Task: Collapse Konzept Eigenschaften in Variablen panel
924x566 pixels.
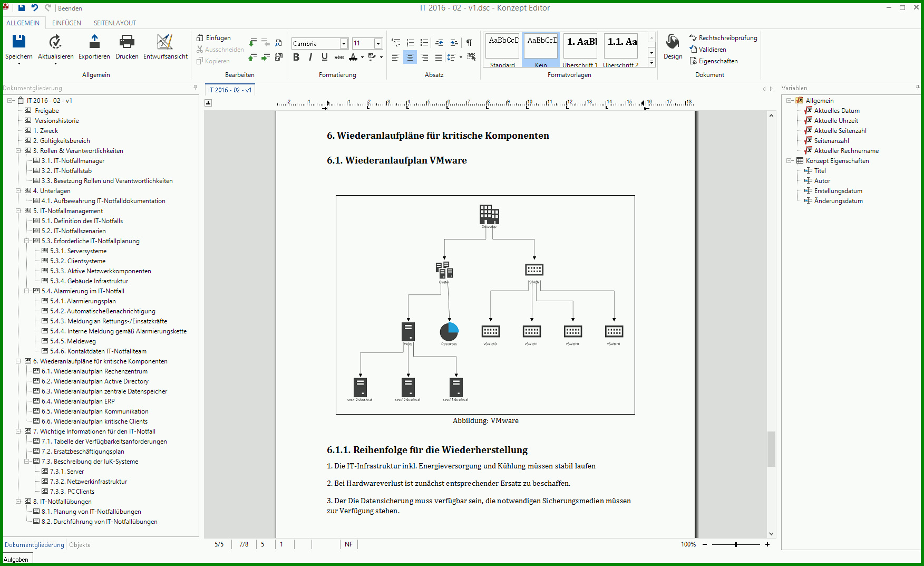Action: tap(789, 161)
